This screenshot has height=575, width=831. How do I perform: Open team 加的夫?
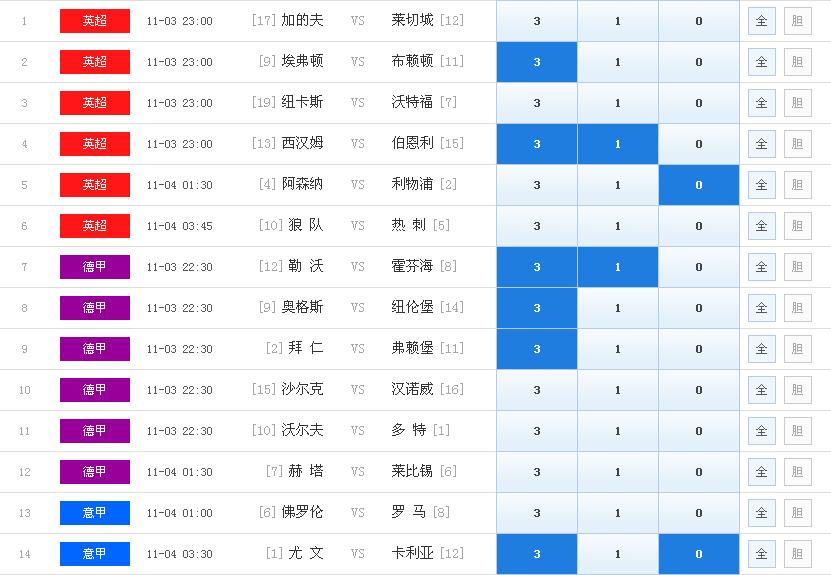302,21
